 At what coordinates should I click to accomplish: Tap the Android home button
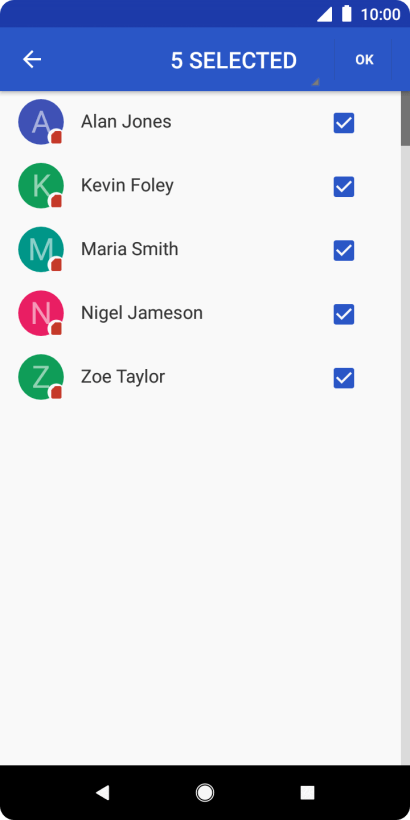point(205,793)
